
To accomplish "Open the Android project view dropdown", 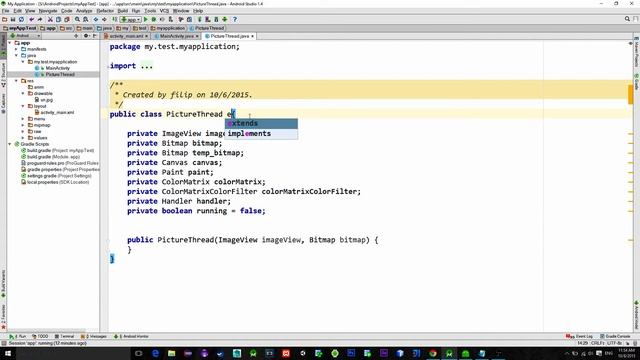I will (25, 36).
